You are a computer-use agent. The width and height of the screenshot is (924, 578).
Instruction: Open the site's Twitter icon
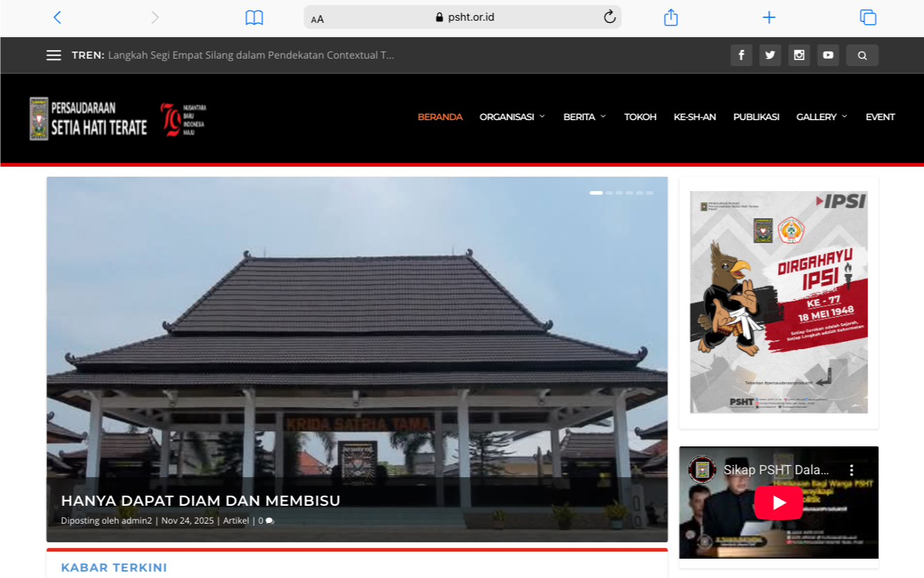pyautogui.click(x=770, y=55)
